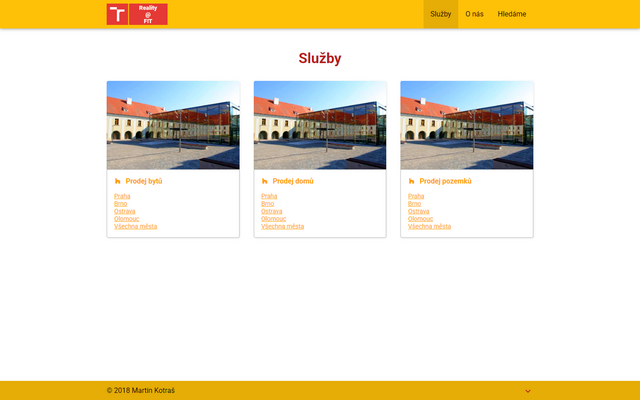This screenshot has width=640, height=400.
Task: Click the Prodej bytů card title
Action: pos(144,181)
